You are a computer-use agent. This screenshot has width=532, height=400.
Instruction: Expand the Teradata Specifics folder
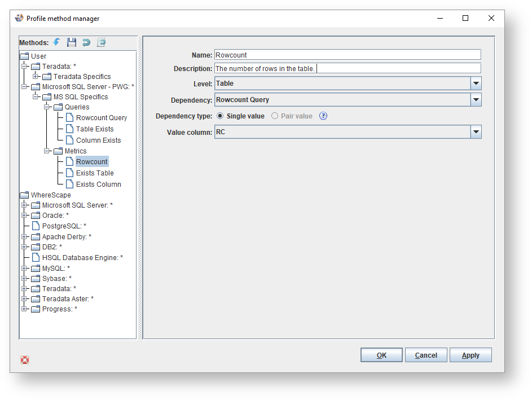click(x=36, y=77)
